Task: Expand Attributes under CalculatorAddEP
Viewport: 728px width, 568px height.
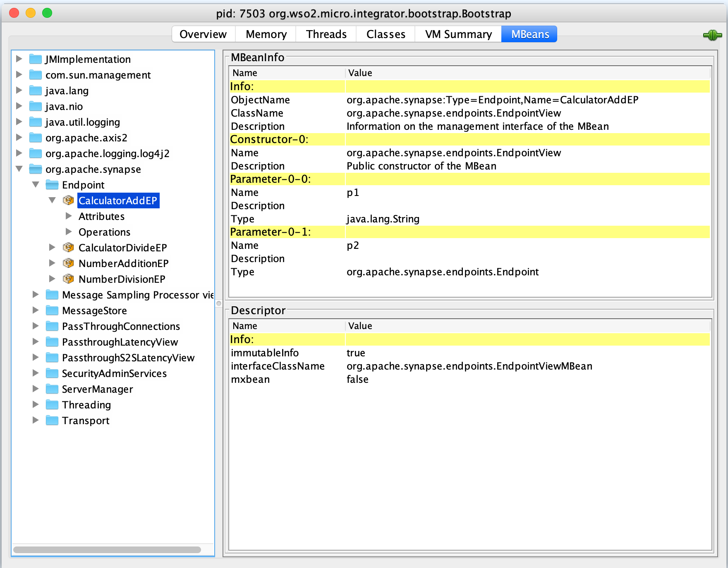Action: click(x=69, y=216)
